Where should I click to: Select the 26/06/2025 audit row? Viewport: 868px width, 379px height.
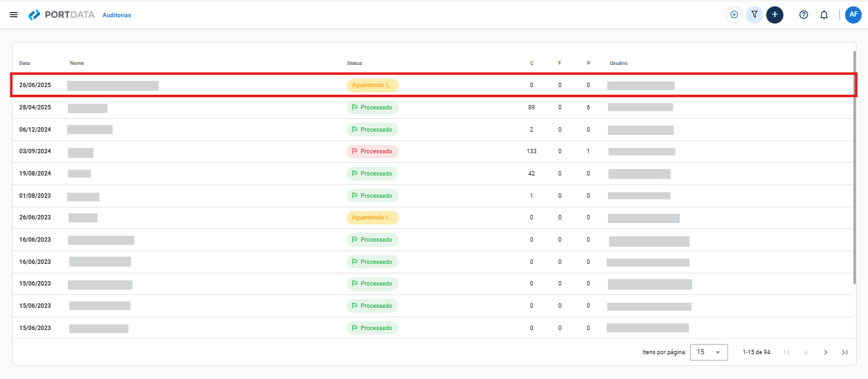point(433,85)
